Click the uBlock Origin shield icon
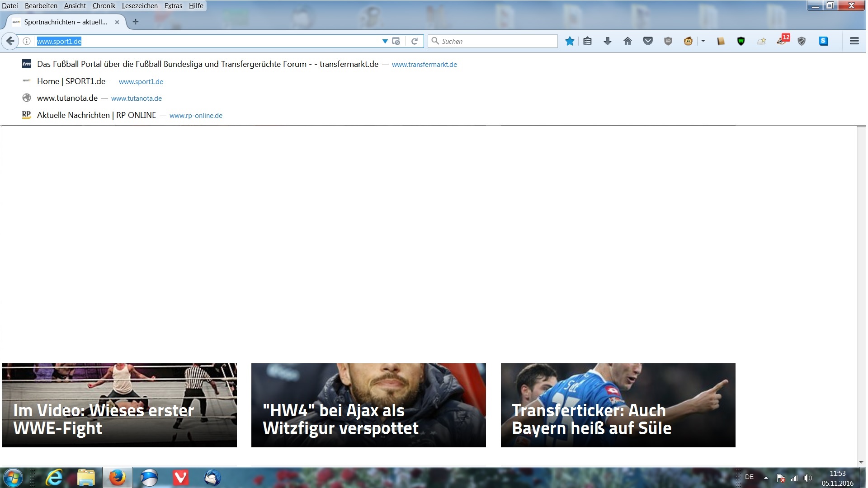This screenshot has width=868, height=488. point(668,41)
